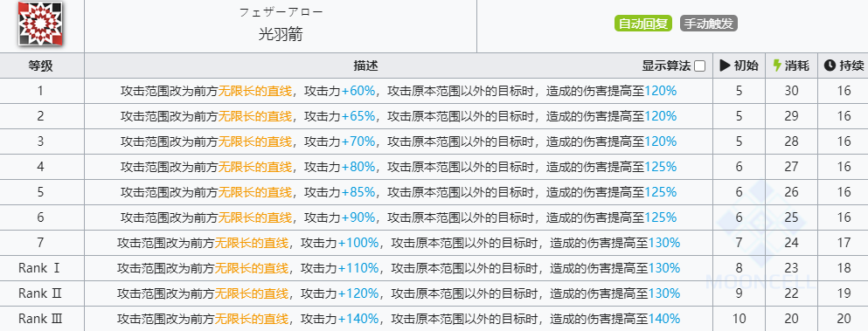Click the +140% attack value
Image resolution: width=868 pixels, height=331 pixels.
pos(358,319)
